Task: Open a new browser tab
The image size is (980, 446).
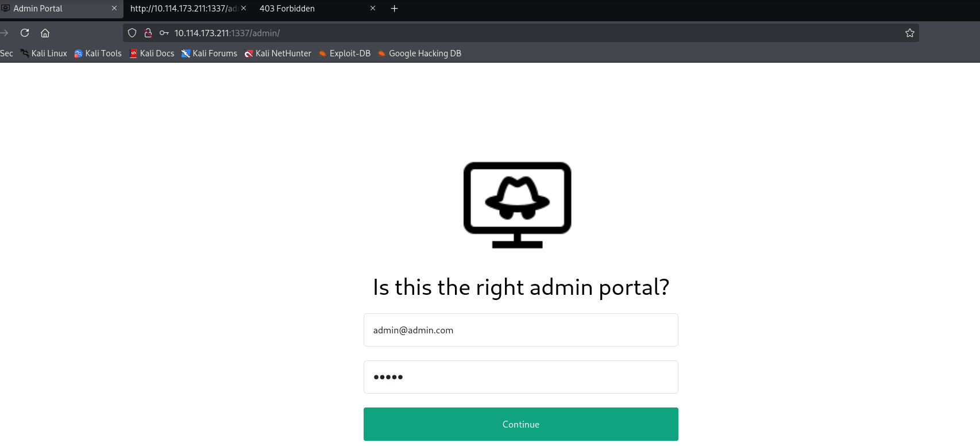Action: point(395,9)
